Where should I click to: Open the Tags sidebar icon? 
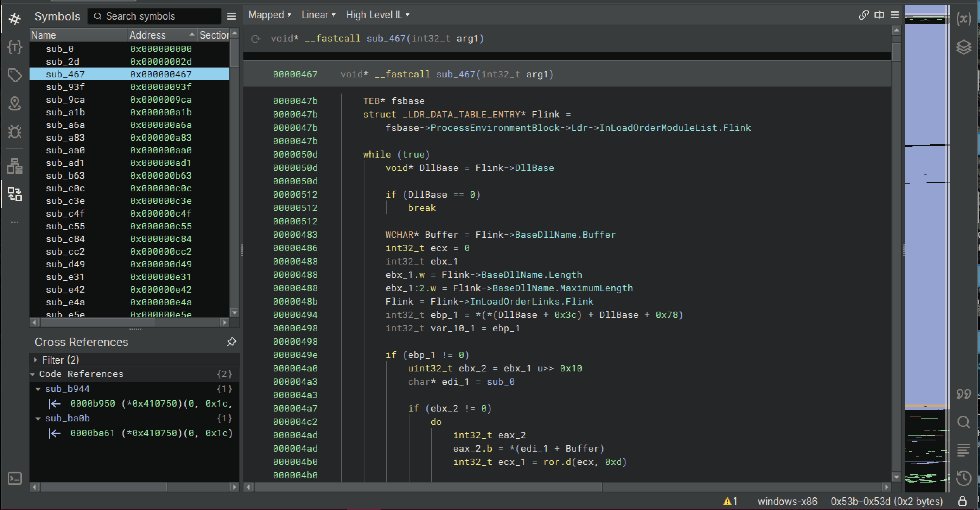pos(15,75)
